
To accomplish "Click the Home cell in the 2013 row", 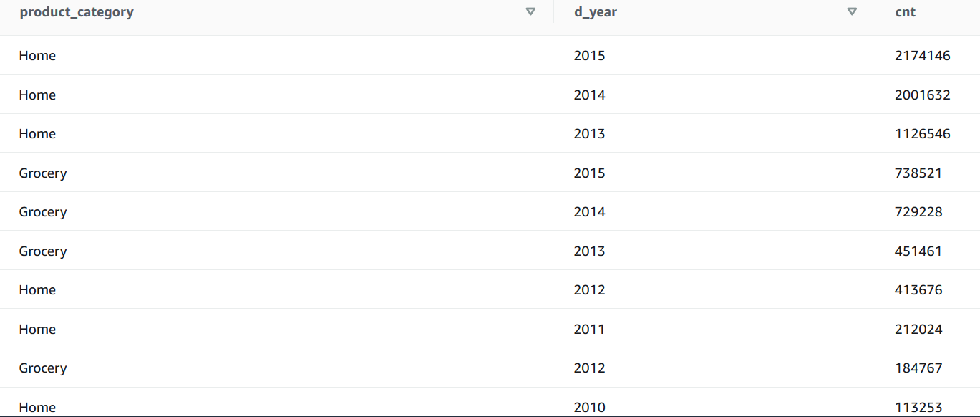I will (37, 134).
